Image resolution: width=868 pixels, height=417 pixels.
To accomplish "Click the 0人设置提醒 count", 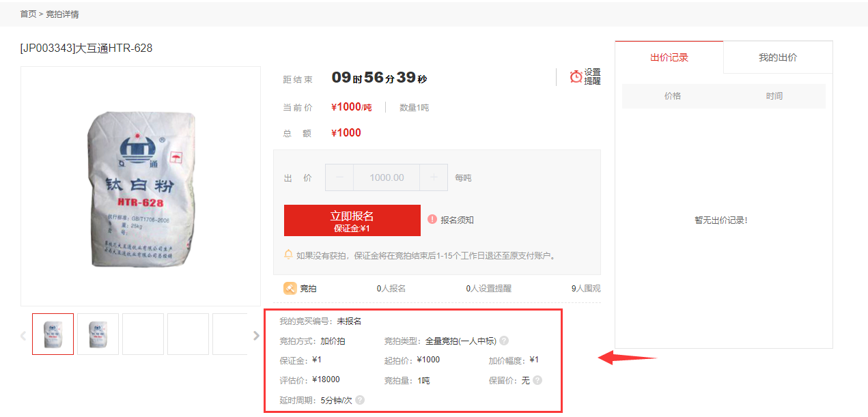I will pyautogui.click(x=489, y=289).
